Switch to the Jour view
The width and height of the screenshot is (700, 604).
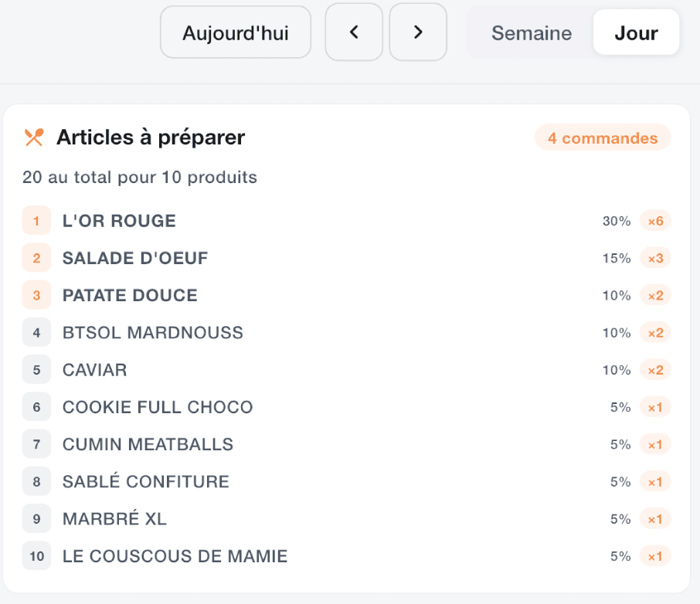[636, 33]
